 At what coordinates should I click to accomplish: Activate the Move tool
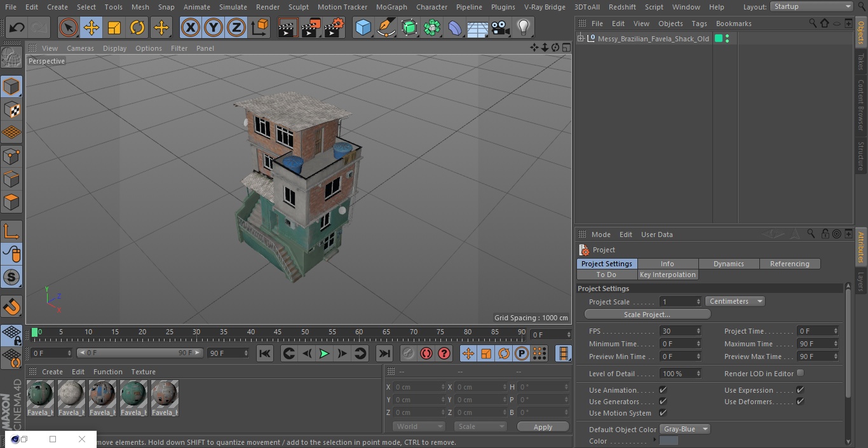tap(92, 27)
